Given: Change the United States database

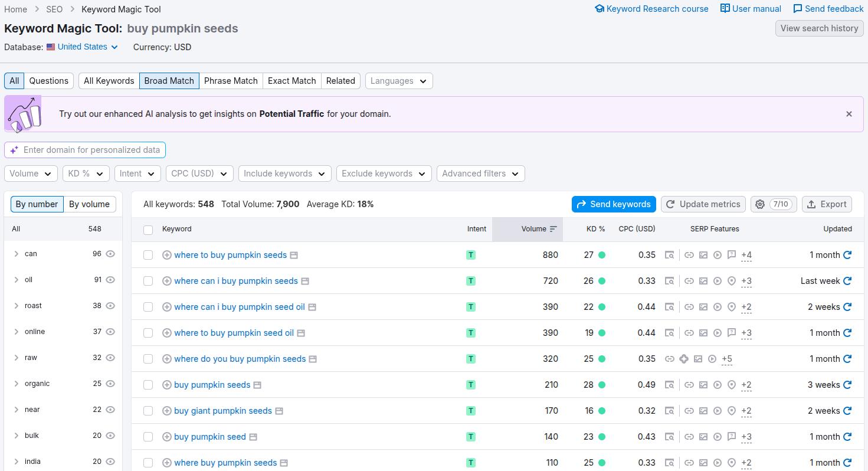Looking at the screenshot, I should click(81, 47).
